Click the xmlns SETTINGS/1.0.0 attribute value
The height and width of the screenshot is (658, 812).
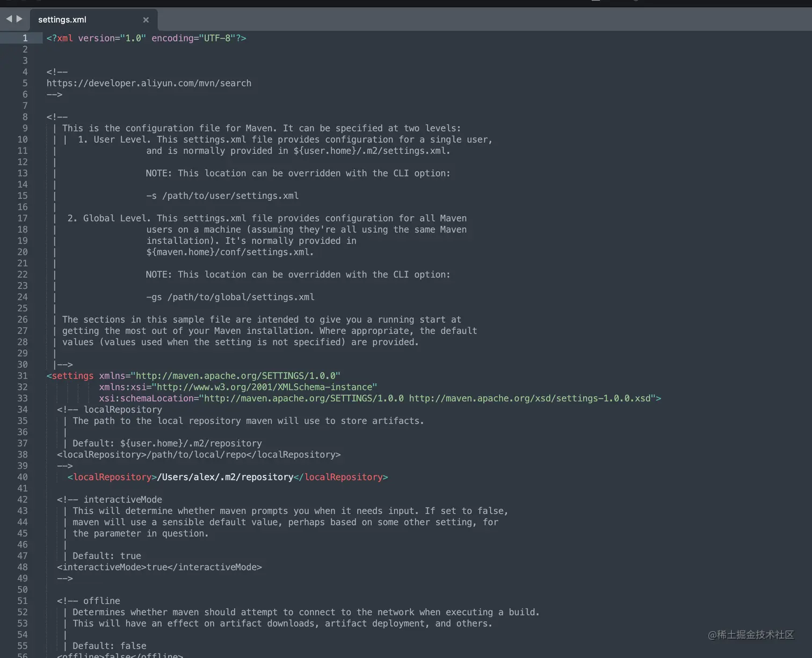(236, 376)
